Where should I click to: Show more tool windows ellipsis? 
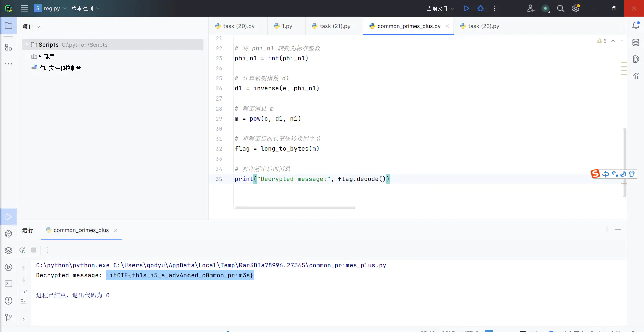coord(8,64)
